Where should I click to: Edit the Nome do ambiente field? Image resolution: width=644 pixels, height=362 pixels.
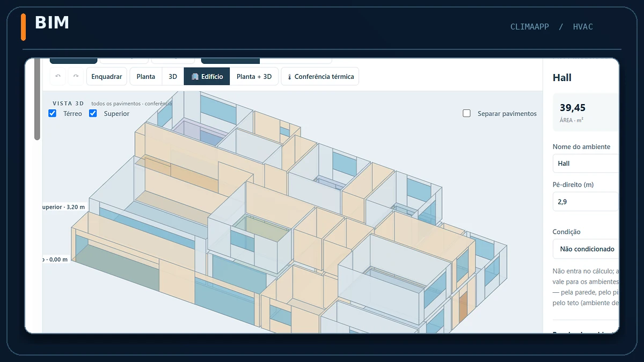coord(586,163)
